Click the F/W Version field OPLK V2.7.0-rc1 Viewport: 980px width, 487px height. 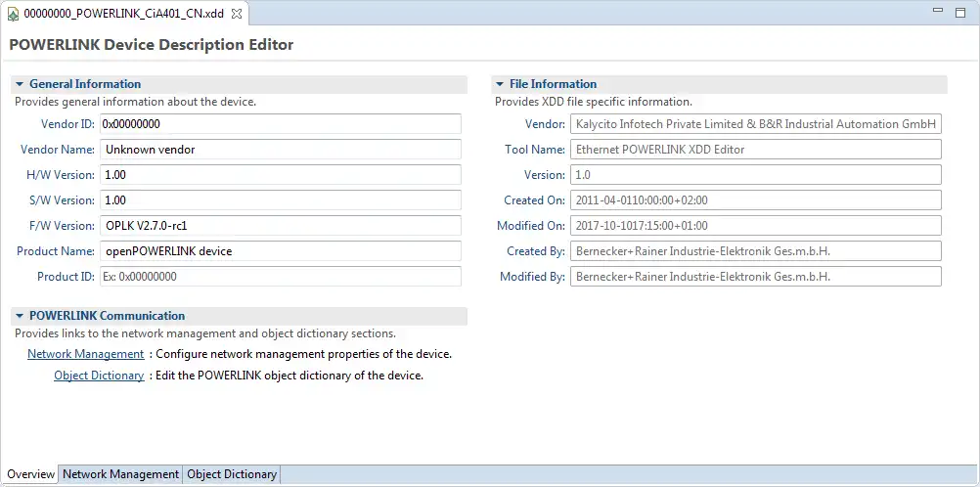(x=281, y=226)
